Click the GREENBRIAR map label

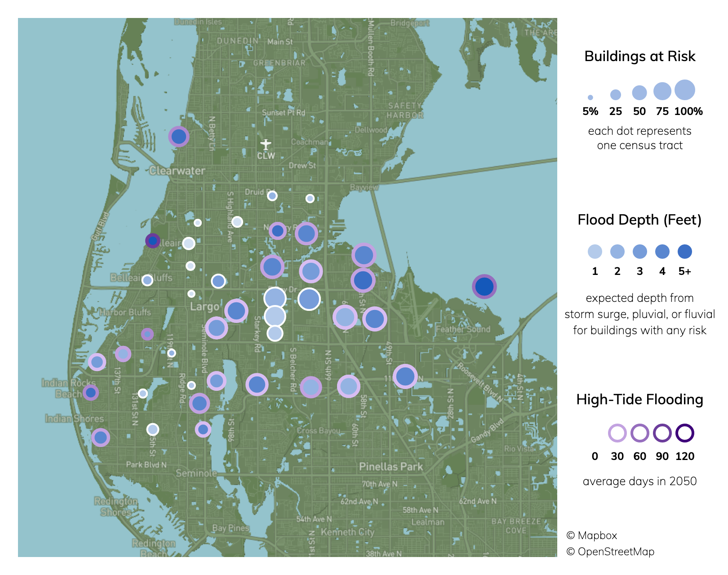click(x=279, y=63)
